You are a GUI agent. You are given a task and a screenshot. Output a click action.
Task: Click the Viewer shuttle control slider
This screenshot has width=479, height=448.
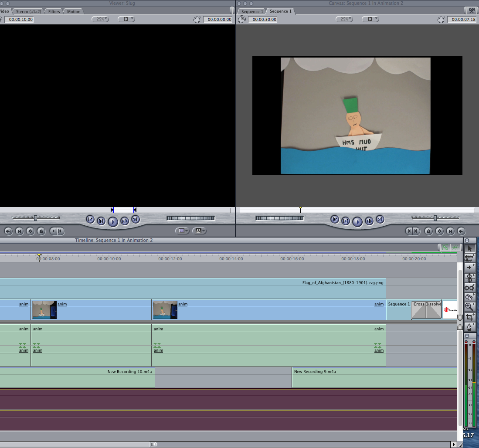click(36, 218)
